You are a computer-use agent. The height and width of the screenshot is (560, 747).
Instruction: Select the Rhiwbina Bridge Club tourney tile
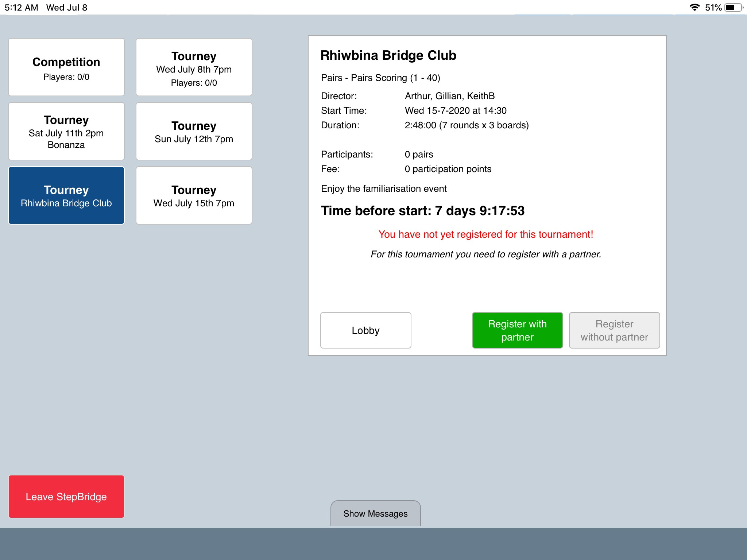[x=66, y=196]
